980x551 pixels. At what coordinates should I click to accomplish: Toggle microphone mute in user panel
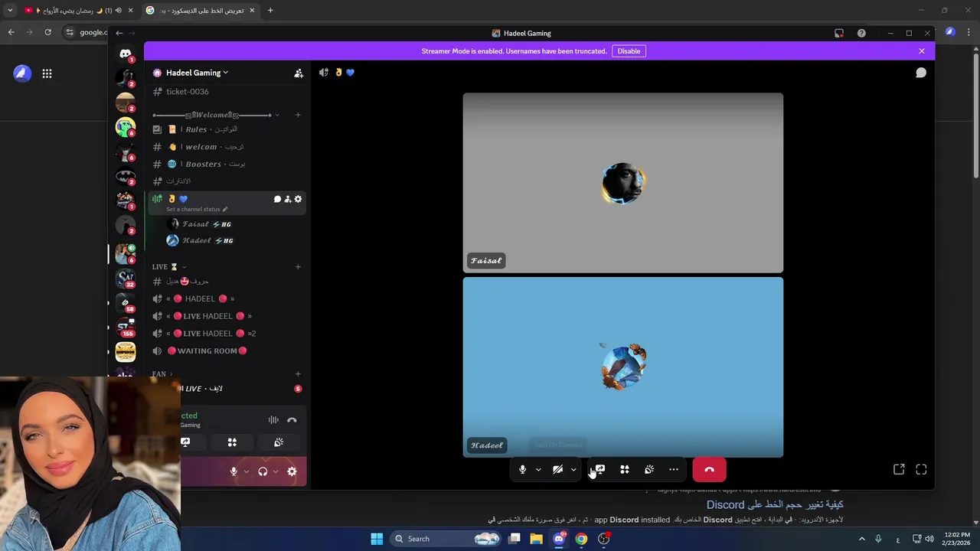click(x=234, y=471)
